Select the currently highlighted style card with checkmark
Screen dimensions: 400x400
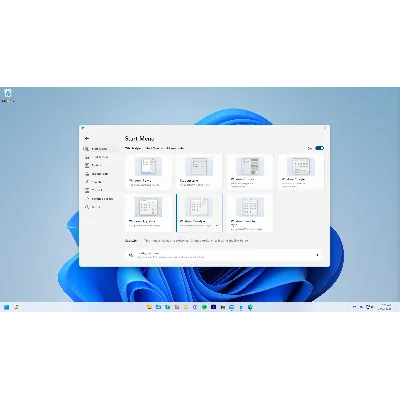click(199, 213)
